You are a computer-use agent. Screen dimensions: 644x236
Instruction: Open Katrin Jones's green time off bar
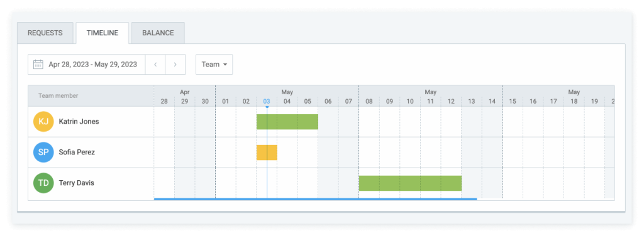tap(287, 122)
